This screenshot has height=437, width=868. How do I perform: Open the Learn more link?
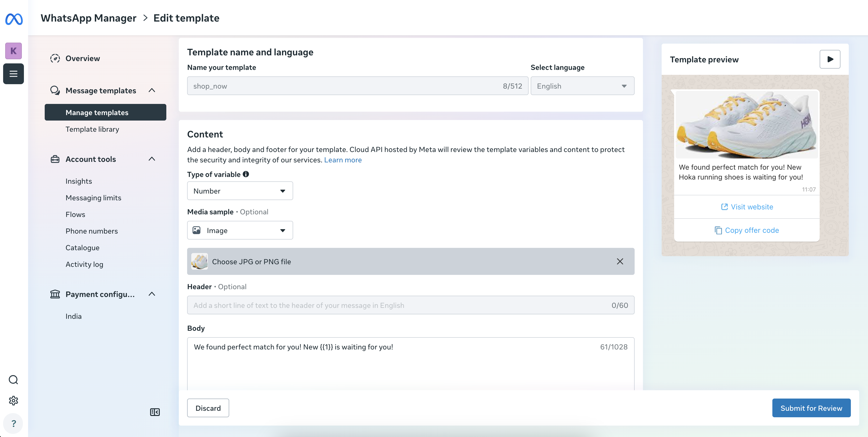point(343,160)
